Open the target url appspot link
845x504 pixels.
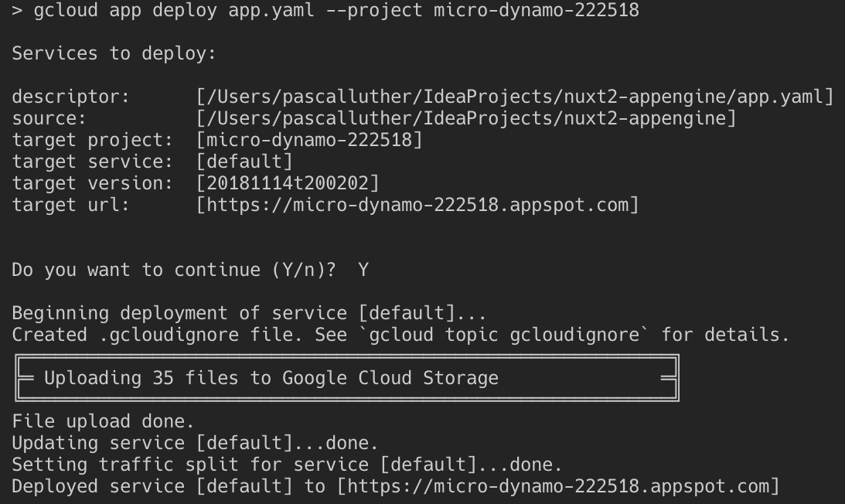coord(417,205)
